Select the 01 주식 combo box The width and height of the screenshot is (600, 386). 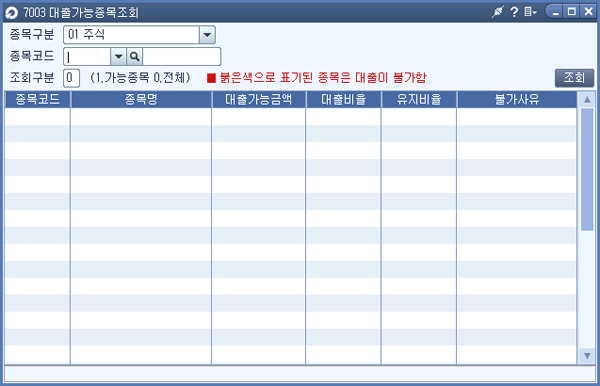click(x=139, y=35)
